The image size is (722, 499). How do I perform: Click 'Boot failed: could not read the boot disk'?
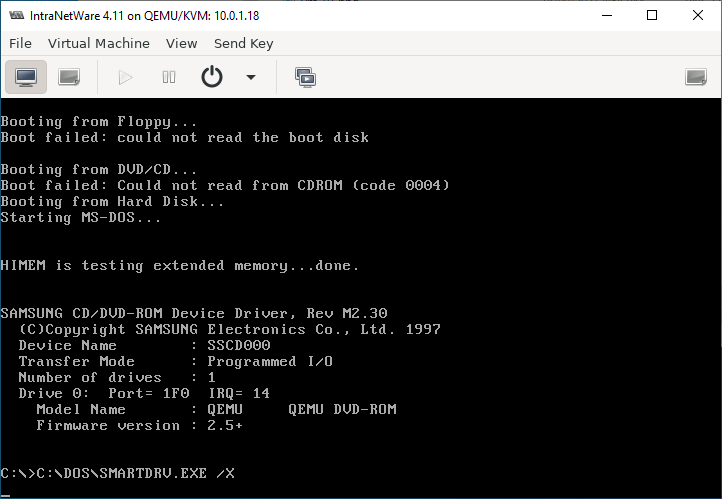click(184, 138)
